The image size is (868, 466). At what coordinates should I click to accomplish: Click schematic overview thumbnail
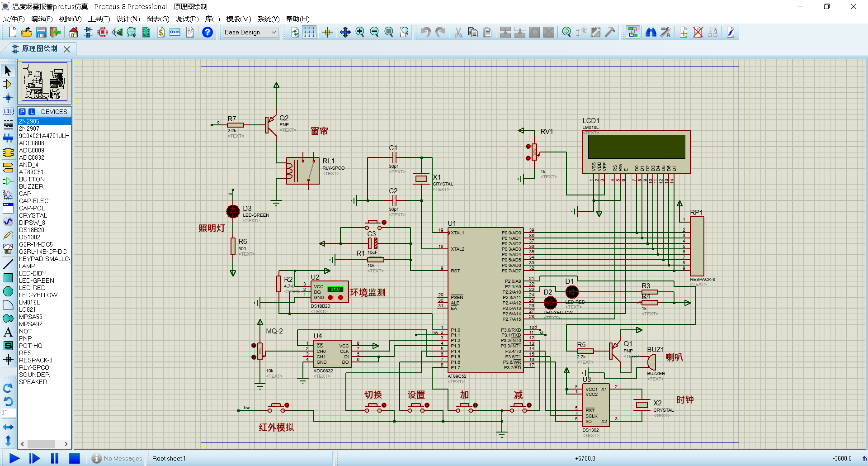[x=44, y=82]
